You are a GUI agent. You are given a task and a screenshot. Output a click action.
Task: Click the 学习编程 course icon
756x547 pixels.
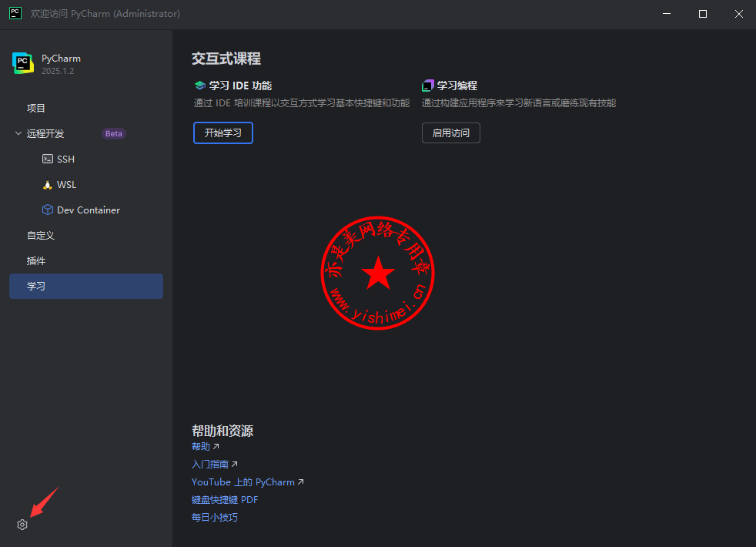(428, 86)
